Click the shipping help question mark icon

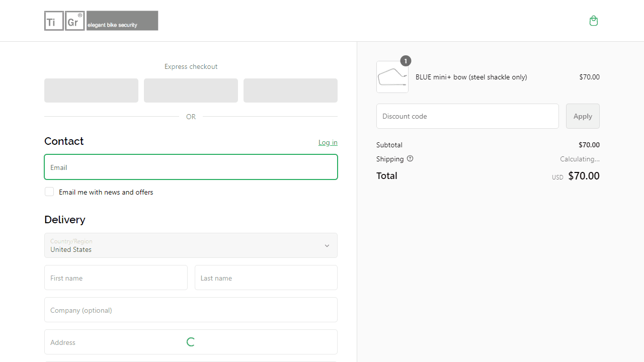tap(410, 159)
